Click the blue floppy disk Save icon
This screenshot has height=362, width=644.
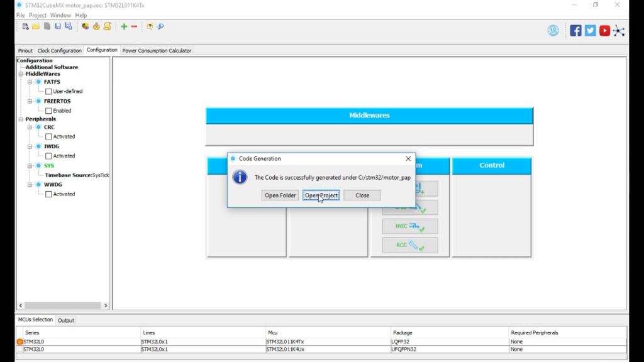click(58, 26)
